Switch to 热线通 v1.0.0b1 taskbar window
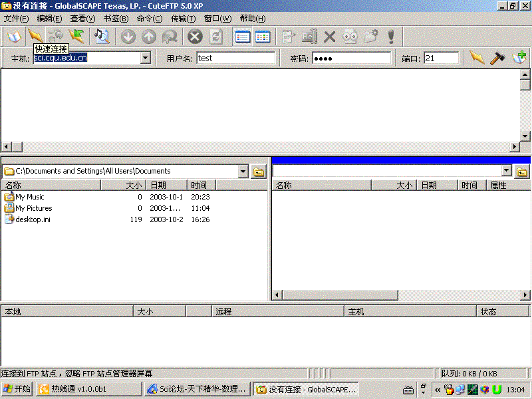Viewport: 532px width, 399px height. [x=88, y=389]
